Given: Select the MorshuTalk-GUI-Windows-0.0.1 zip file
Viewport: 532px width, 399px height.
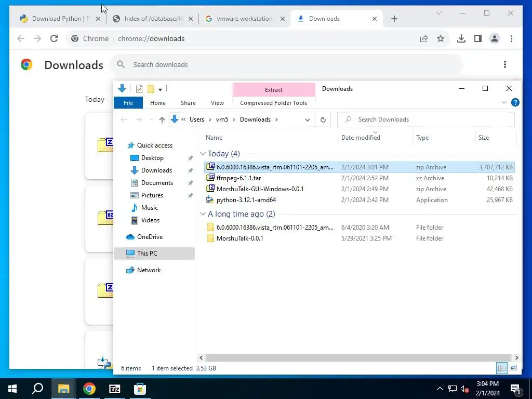Looking at the screenshot, I should [360, 189].
